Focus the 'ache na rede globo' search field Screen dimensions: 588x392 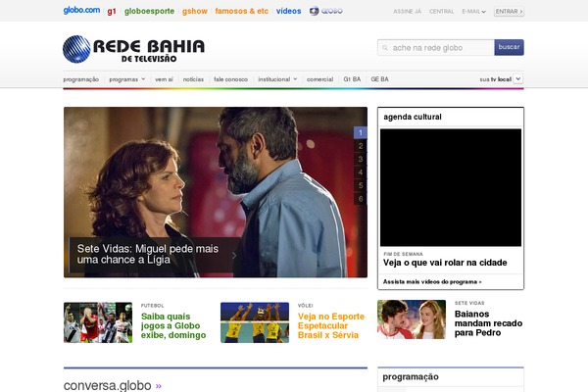tap(435, 47)
